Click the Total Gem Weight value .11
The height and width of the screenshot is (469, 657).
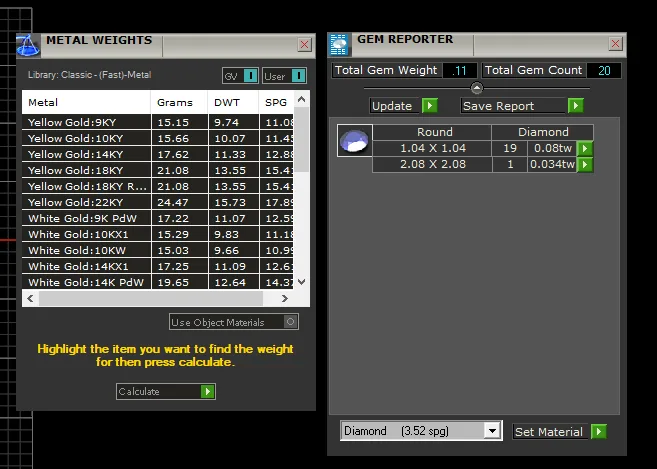[x=460, y=70]
